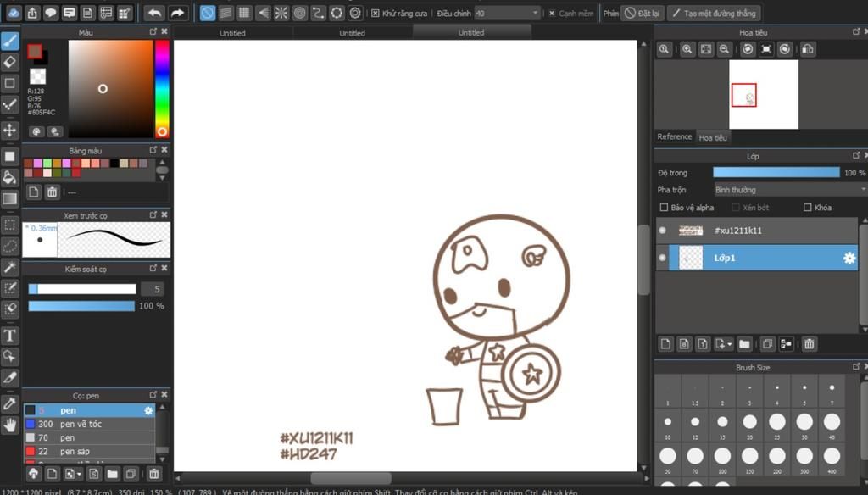This screenshot has height=495, width=868.
Task: Enable curve snap guide
Action: tap(319, 13)
